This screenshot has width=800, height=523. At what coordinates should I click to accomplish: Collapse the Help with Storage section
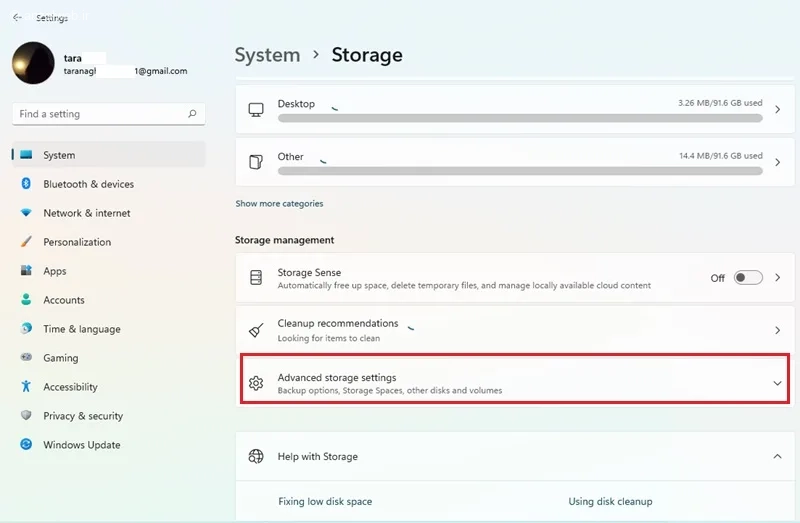point(777,456)
